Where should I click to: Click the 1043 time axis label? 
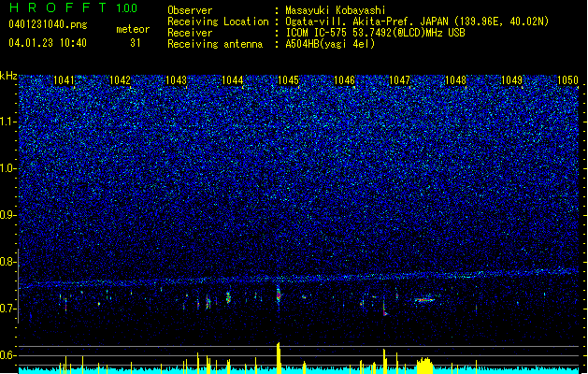point(177,80)
